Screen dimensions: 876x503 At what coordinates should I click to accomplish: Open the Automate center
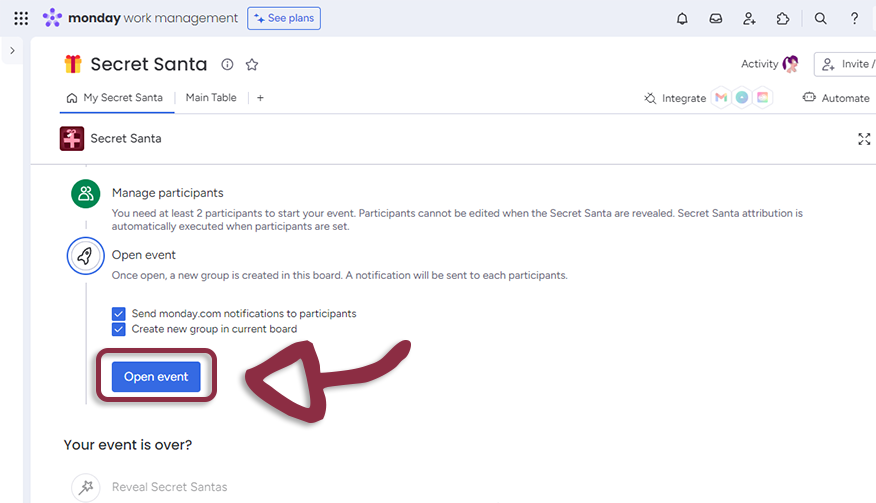point(836,98)
